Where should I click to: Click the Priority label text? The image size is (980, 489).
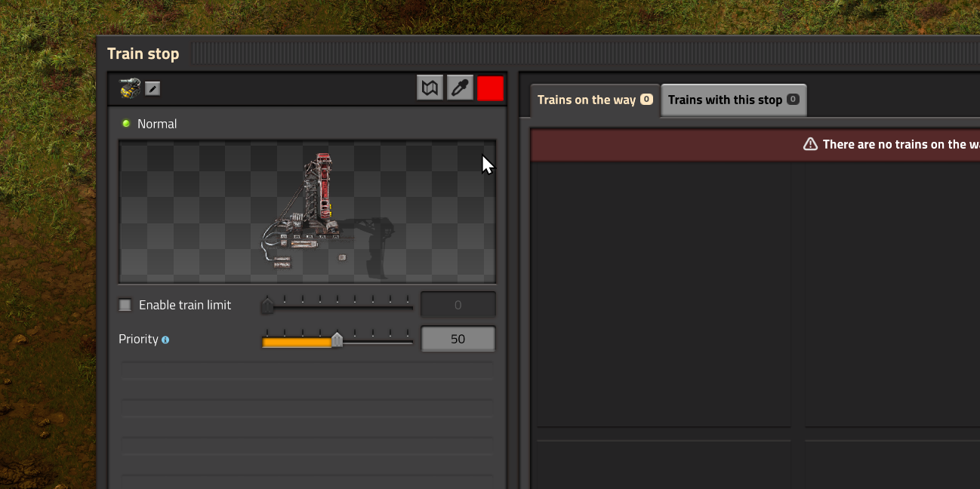click(x=138, y=339)
